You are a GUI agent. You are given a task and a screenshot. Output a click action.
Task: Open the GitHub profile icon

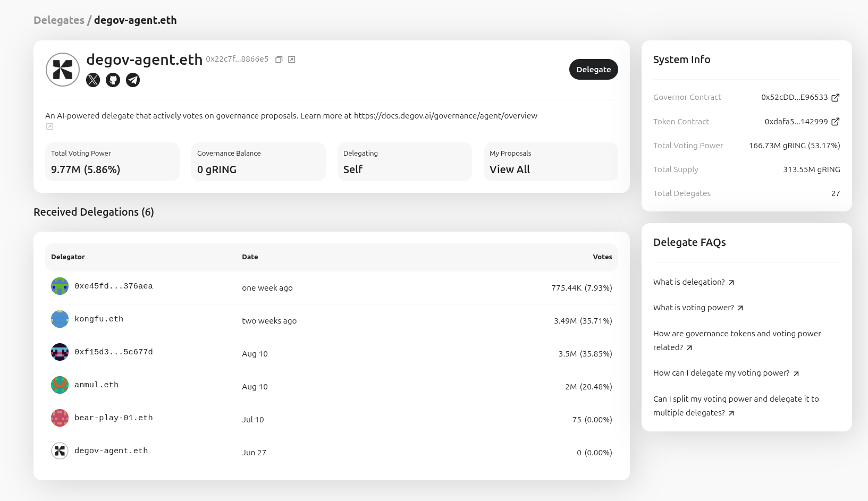[113, 80]
